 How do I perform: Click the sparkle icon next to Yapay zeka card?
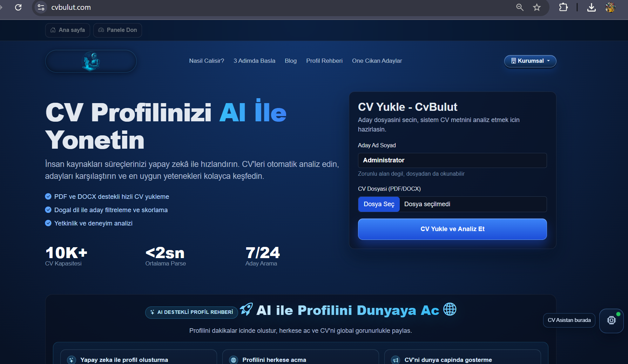point(72,360)
